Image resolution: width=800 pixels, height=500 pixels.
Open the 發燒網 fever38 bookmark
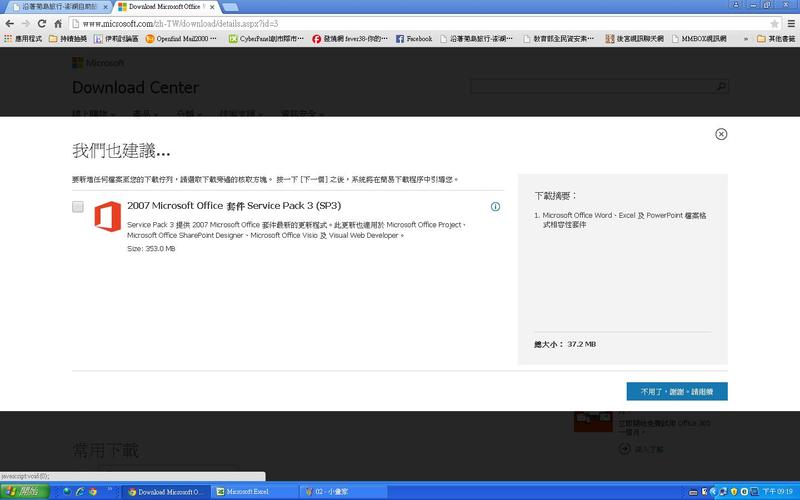pos(350,38)
